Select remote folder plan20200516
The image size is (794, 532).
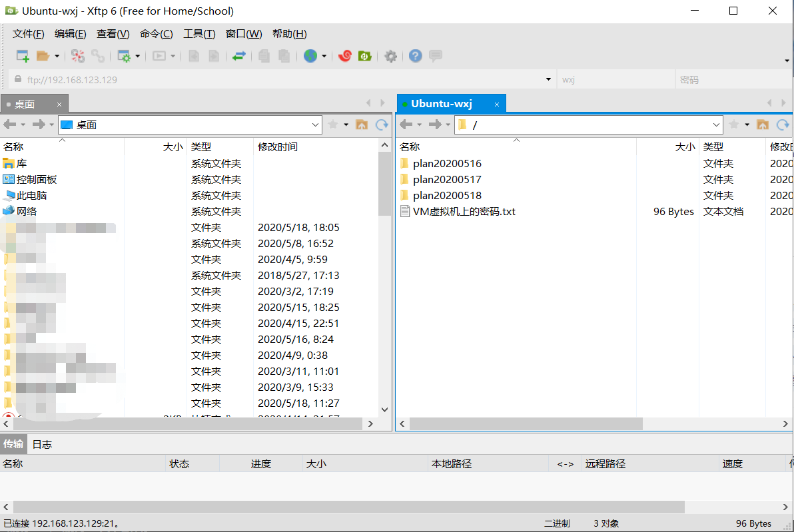pyautogui.click(x=447, y=164)
